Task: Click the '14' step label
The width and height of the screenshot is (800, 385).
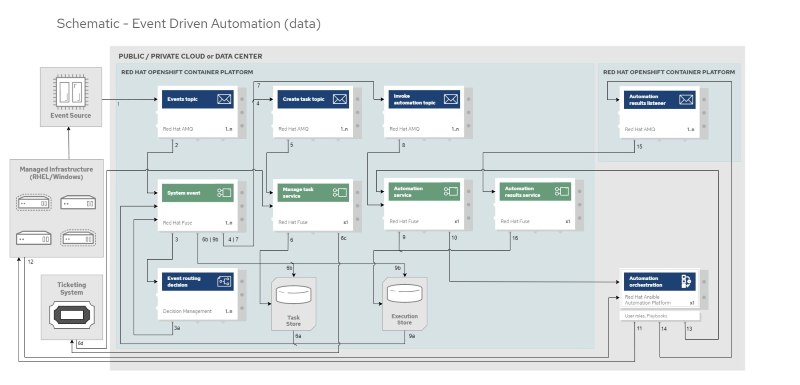Action: click(x=664, y=329)
